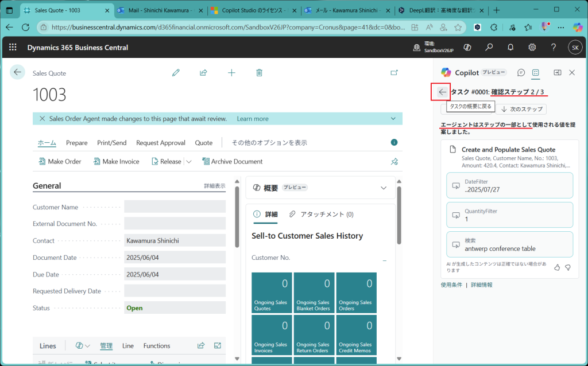The height and width of the screenshot is (366, 588).
Task: Open the notifications bell
Action: tap(510, 47)
